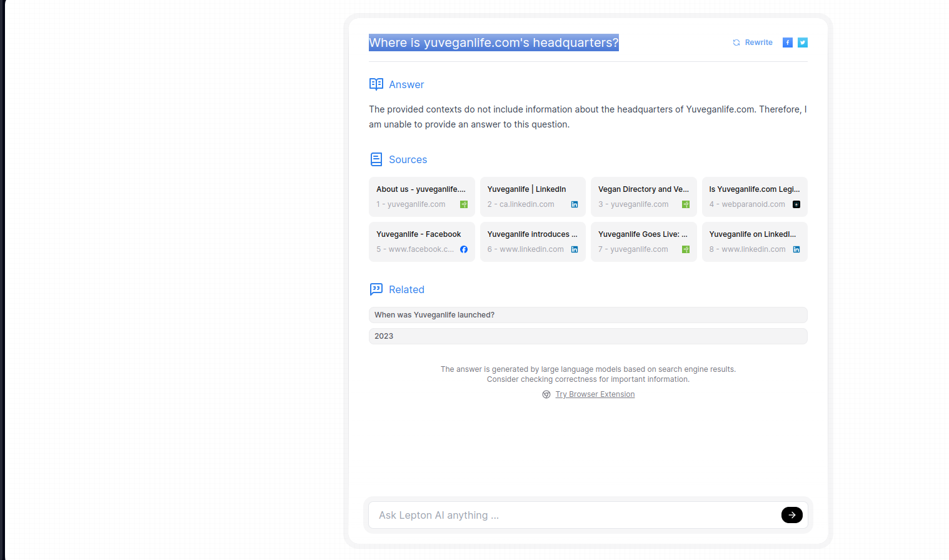Open the 'About us - yuveganlife' source card
The height and width of the screenshot is (560, 949).
(x=422, y=197)
